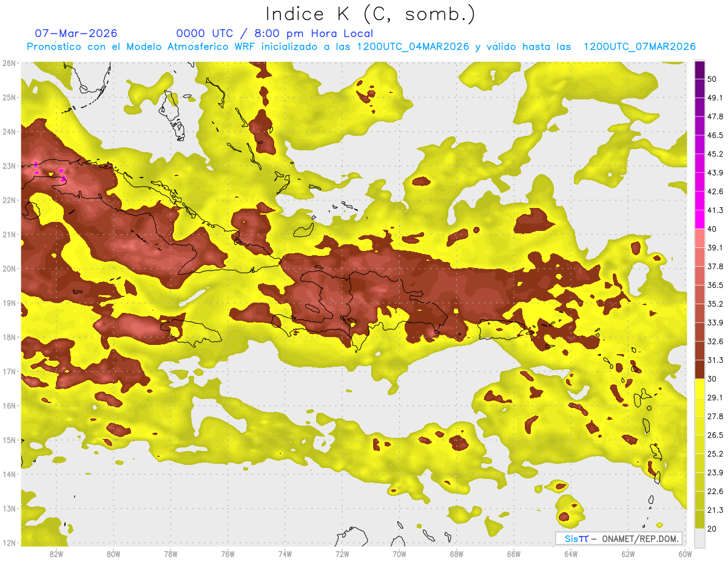The image size is (728, 562).
Task: Select the date text '07-Mar-2026'
Action: 76,33
